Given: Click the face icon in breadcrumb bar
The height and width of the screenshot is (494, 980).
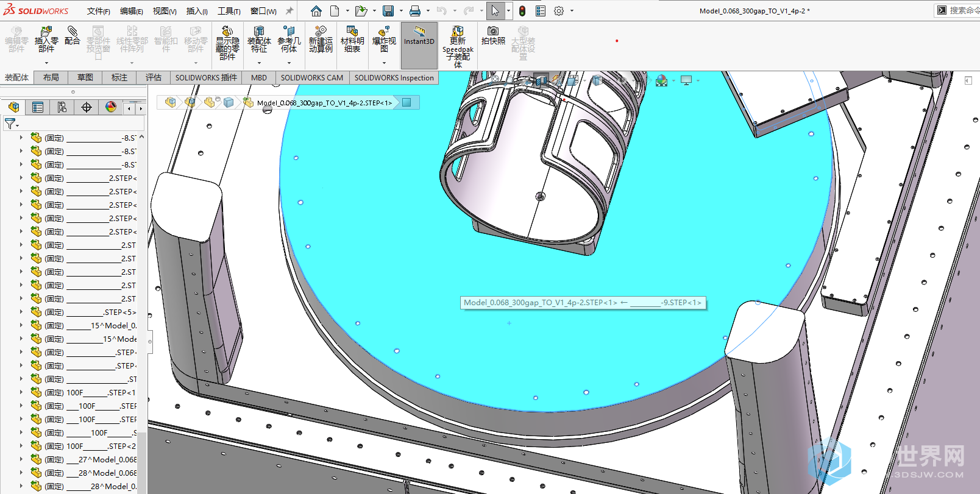Looking at the screenshot, I should [x=407, y=102].
